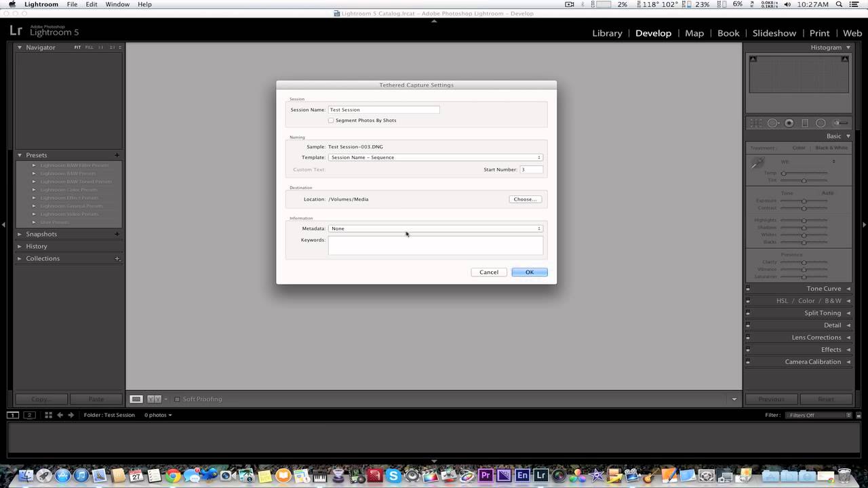Click the Copy... button

click(x=41, y=399)
